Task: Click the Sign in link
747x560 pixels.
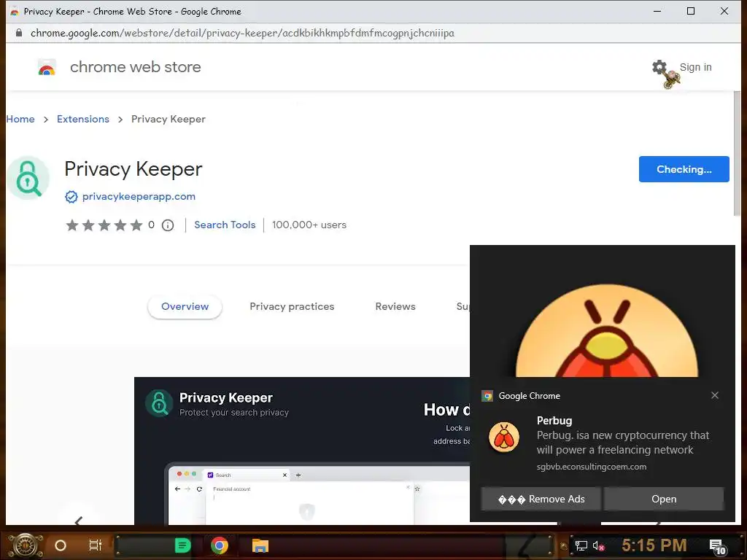Action: point(695,67)
